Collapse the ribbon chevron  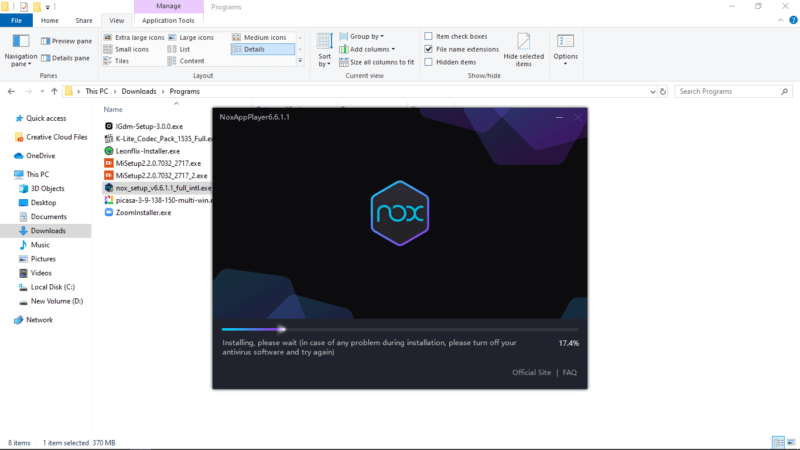(781, 20)
